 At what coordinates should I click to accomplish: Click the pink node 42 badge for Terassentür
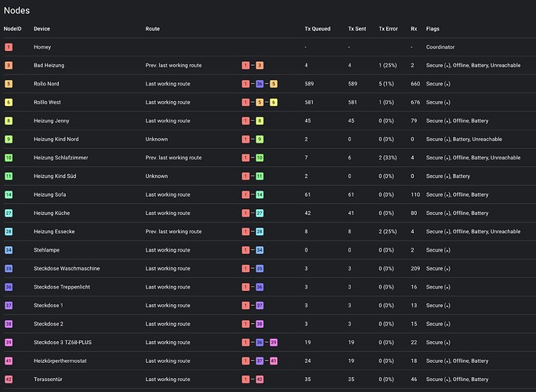coord(9,379)
